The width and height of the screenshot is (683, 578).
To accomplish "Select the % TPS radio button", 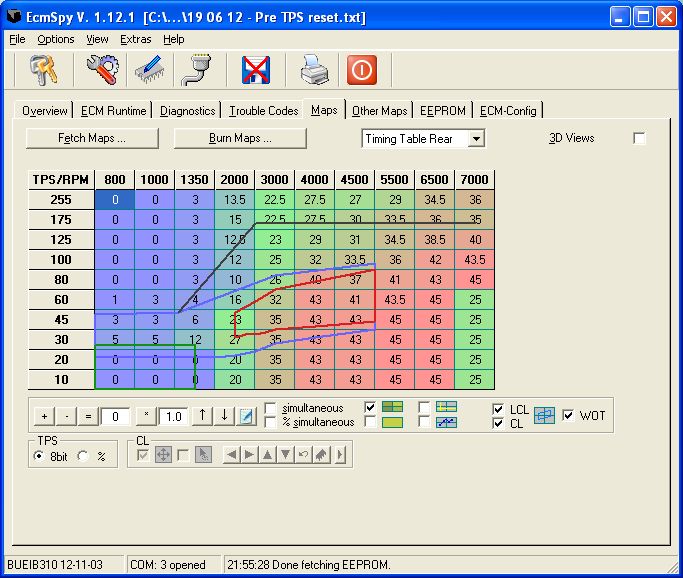I will [84, 456].
